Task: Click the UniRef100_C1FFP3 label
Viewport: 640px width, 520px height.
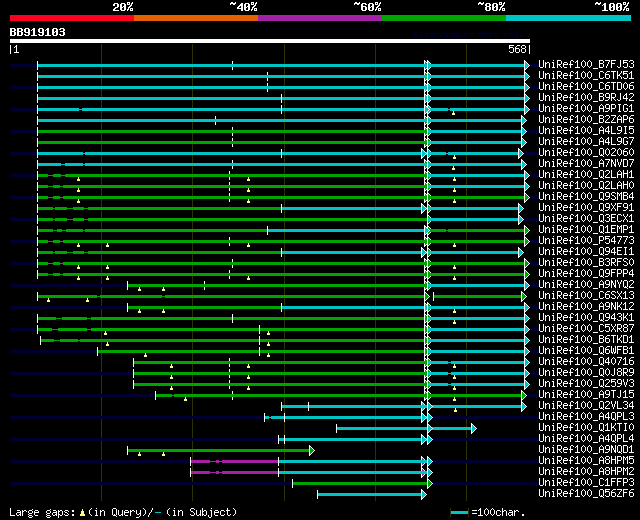Action: tap(586, 483)
